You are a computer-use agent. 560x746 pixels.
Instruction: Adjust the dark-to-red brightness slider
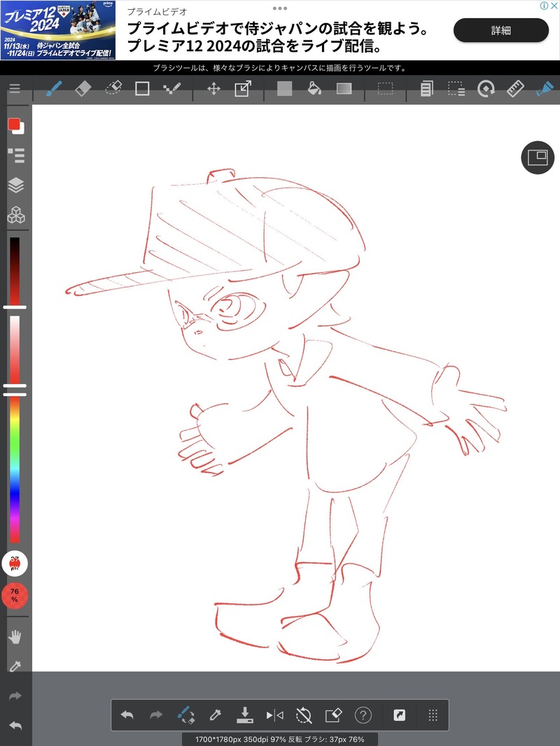pyautogui.click(x=15, y=272)
